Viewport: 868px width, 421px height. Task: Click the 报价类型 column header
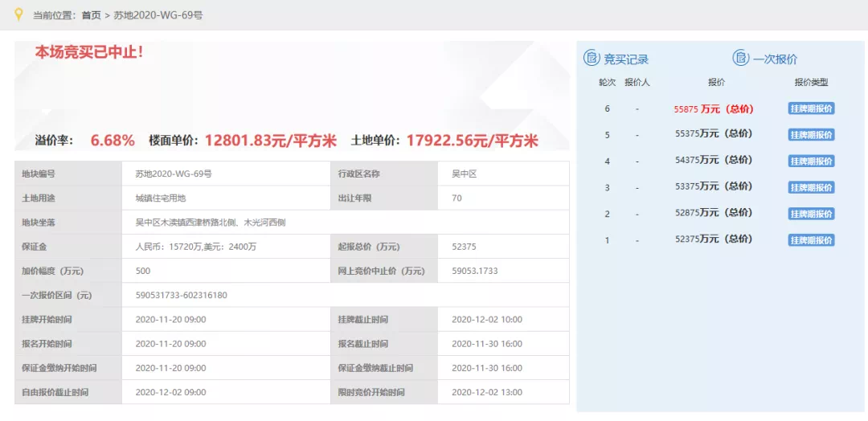click(x=811, y=83)
